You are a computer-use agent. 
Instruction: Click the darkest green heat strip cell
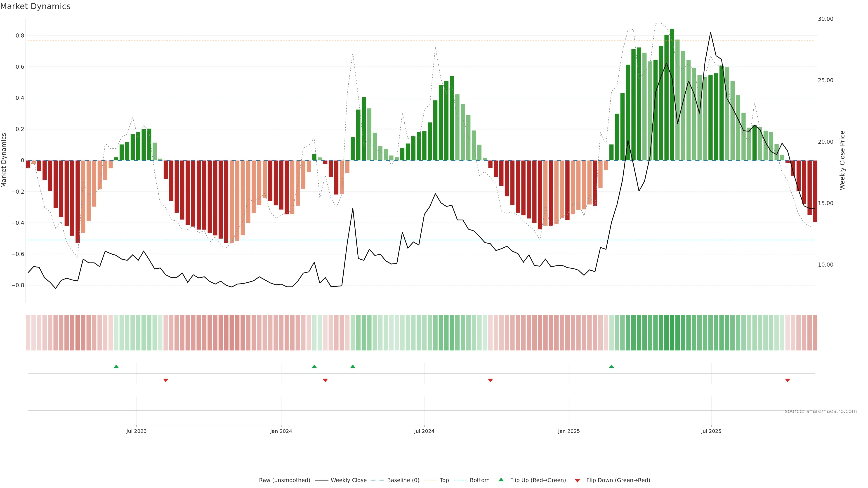pyautogui.click(x=672, y=333)
